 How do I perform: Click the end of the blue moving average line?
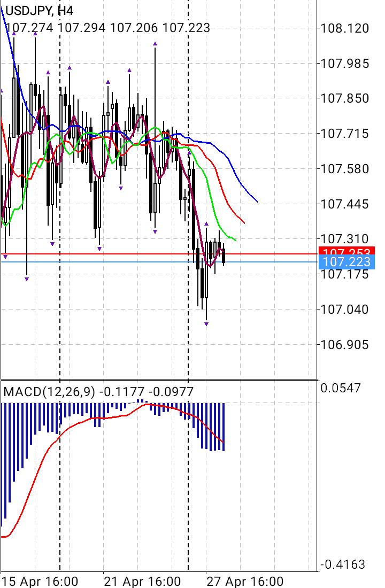[x=257, y=202]
